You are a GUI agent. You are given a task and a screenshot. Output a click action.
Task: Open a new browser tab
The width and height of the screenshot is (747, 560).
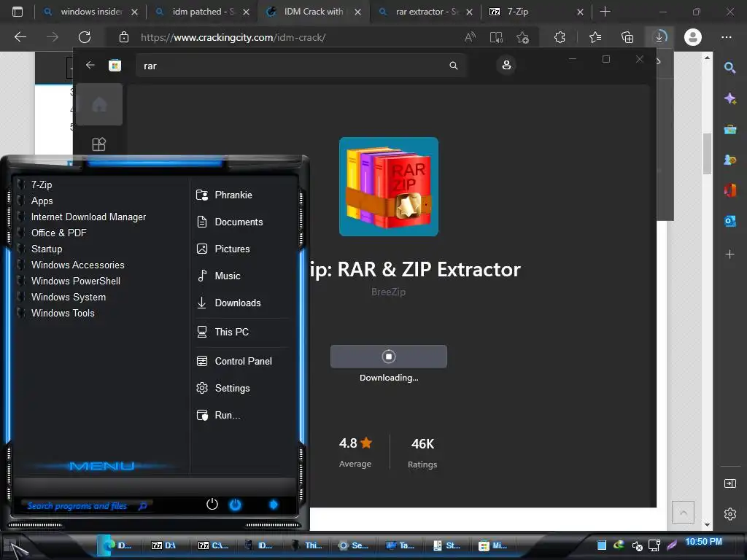tap(605, 12)
